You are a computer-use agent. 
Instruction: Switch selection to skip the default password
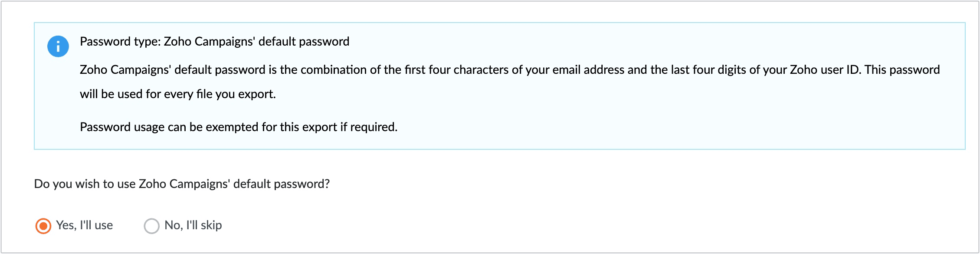pyautogui.click(x=151, y=225)
